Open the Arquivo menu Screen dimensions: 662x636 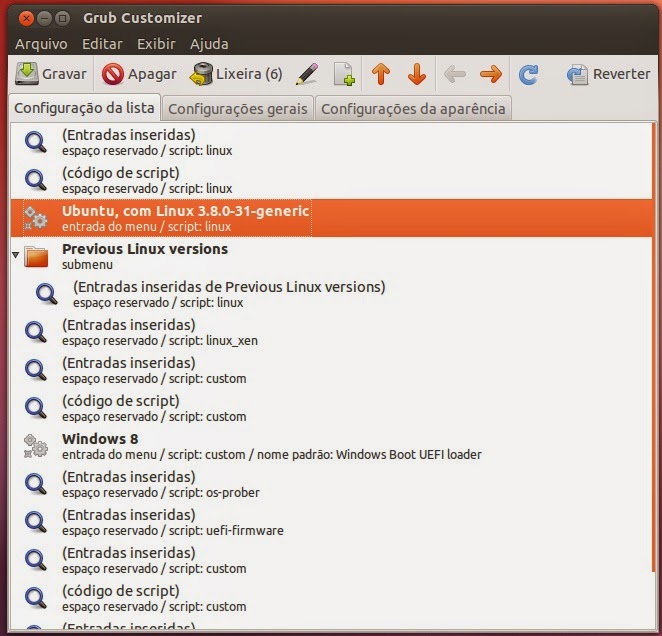[x=41, y=44]
